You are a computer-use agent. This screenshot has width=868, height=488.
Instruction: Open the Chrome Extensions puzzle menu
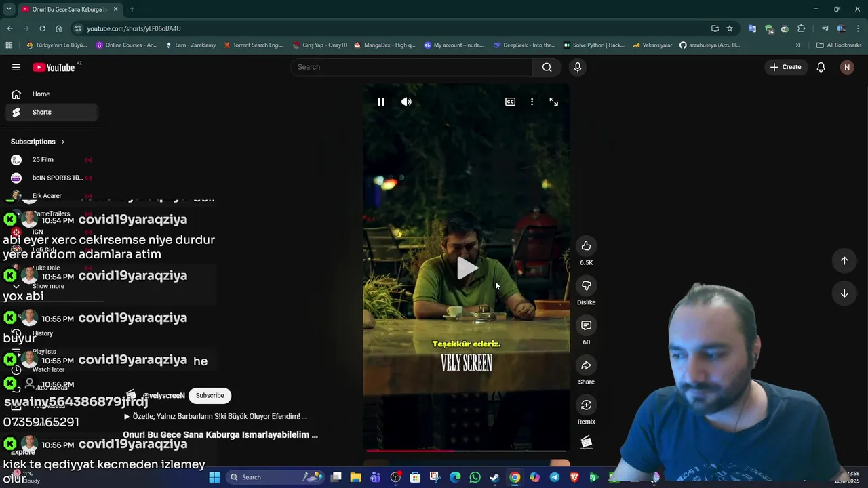tap(802, 28)
